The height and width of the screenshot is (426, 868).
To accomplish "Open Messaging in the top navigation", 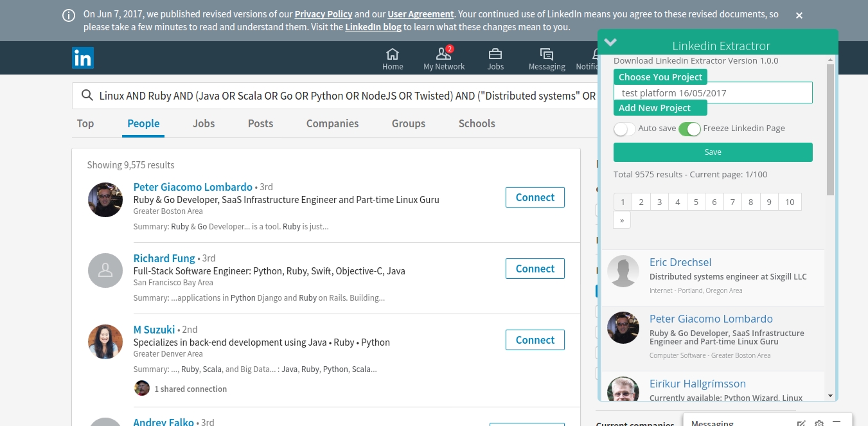I will tap(547, 58).
